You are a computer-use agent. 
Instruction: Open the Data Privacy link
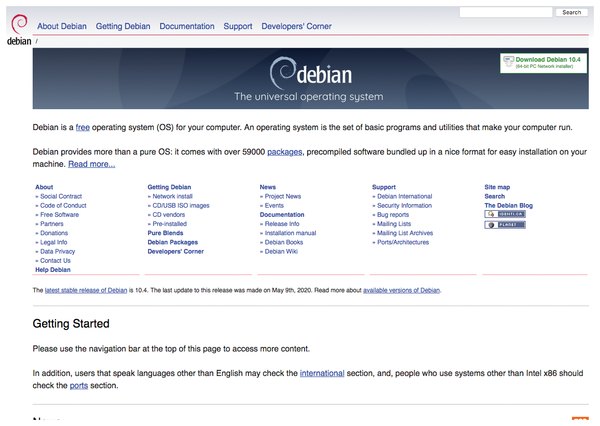coord(57,251)
